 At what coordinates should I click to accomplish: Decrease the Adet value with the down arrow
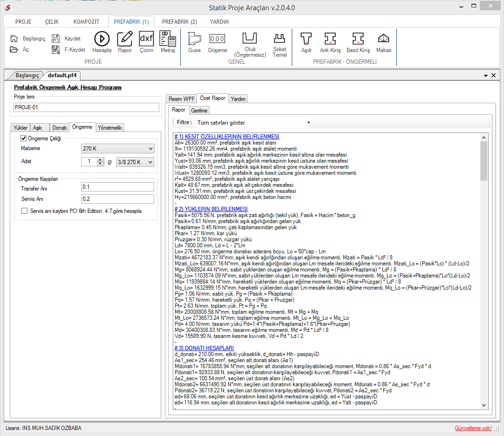pos(100,164)
